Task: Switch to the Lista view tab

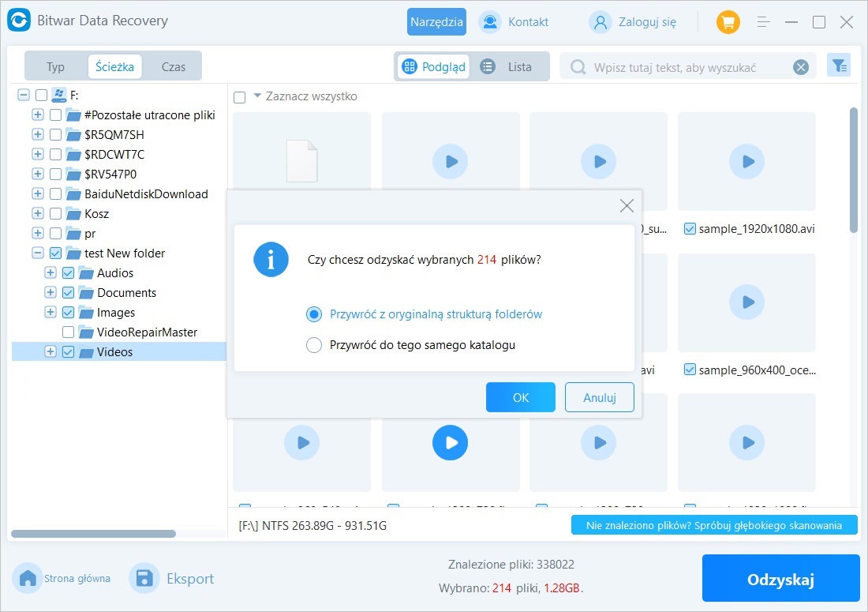Action: 507,67
